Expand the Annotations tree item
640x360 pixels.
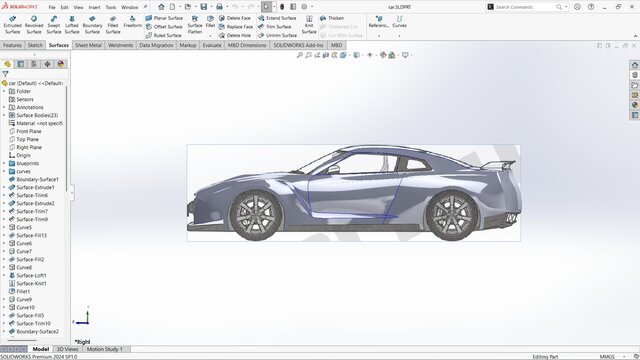[x=4, y=107]
